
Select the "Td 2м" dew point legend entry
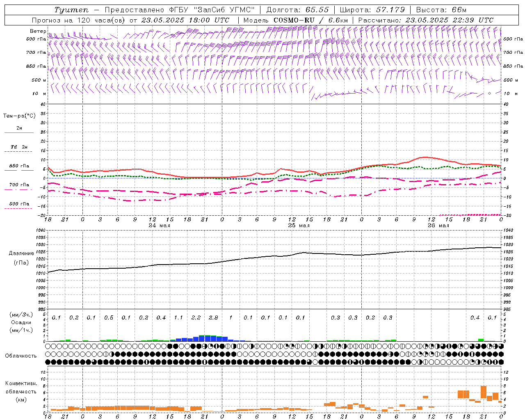pyautogui.click(x=19, y=147)
